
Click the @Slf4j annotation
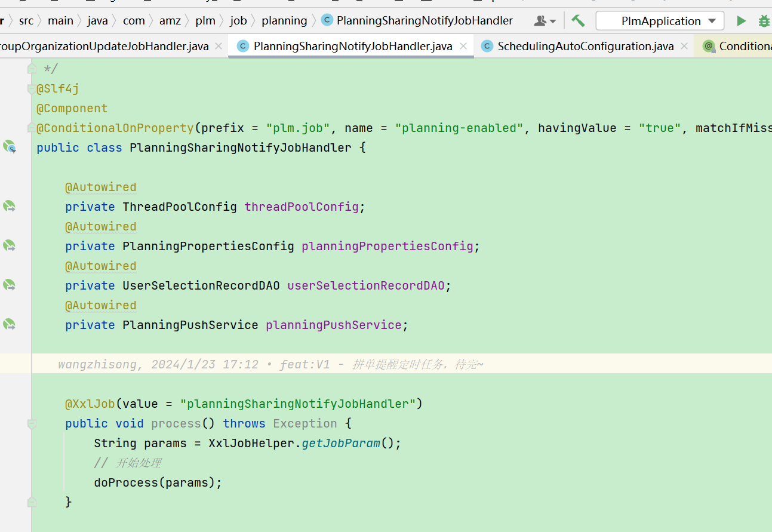[58, 89]
